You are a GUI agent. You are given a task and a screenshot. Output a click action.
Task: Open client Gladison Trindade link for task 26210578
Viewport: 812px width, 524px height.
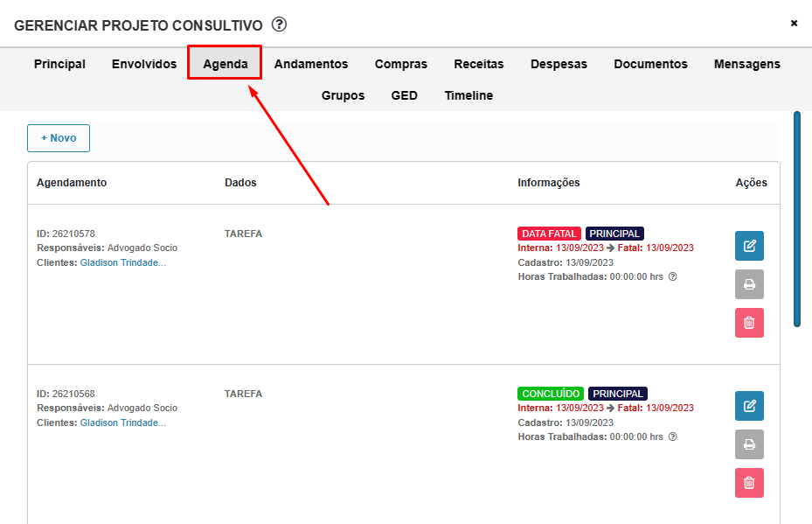(x=122, y=262)
